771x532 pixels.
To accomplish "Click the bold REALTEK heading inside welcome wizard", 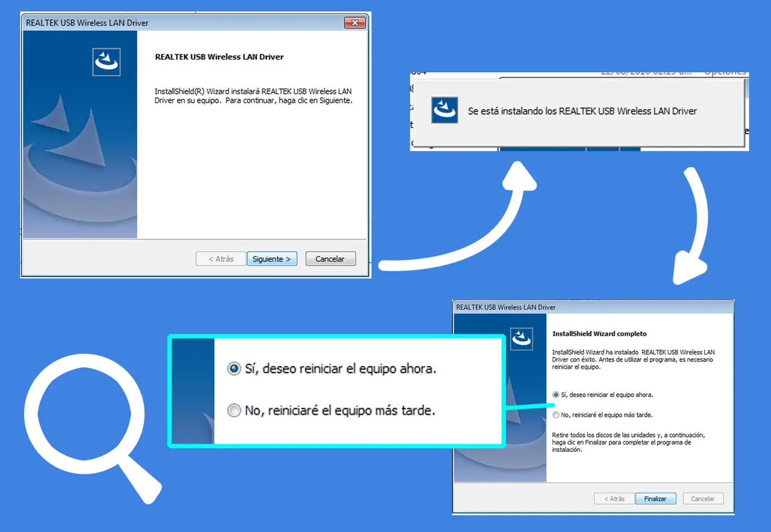I will pos(219,57).
